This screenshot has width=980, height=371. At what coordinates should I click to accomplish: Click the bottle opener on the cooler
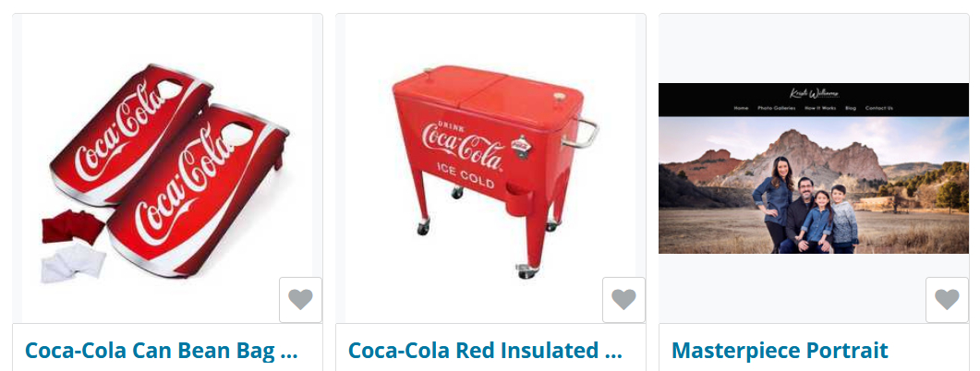tap(521, 147)
